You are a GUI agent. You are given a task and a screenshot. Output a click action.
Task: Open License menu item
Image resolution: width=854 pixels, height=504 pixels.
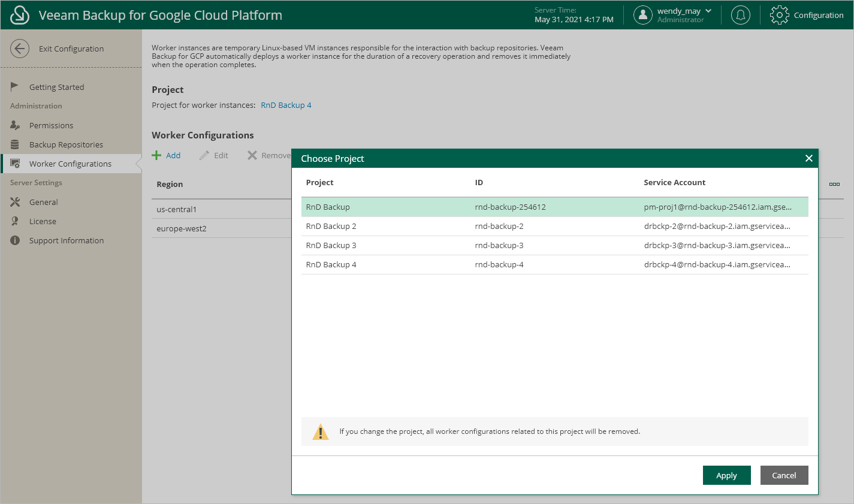click(43, 221)
